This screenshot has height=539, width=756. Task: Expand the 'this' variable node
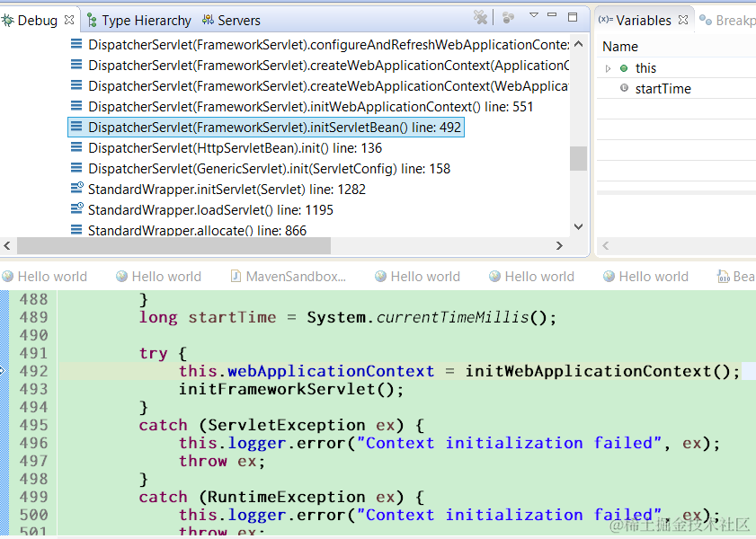(x=608, y=68)
